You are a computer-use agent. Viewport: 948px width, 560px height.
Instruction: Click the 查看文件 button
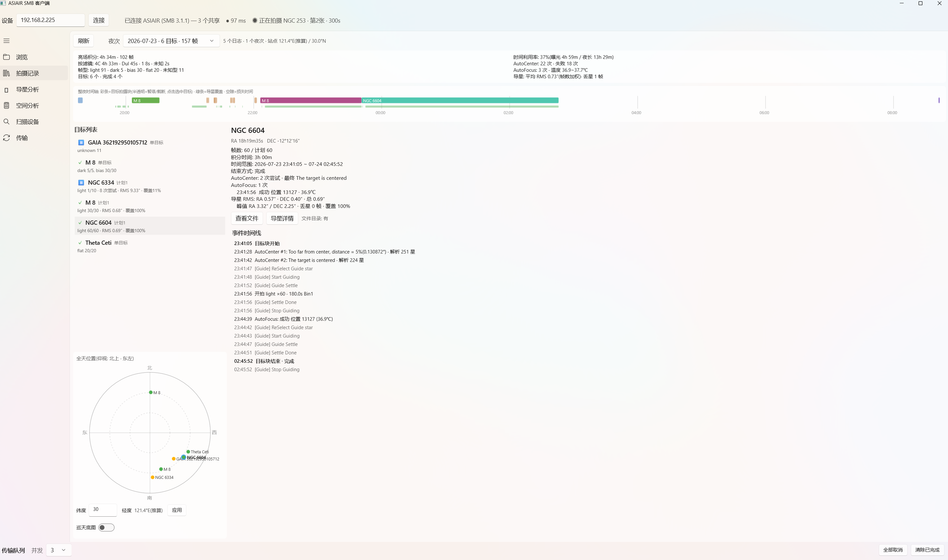pyautogui.click(x=247, y=219)
